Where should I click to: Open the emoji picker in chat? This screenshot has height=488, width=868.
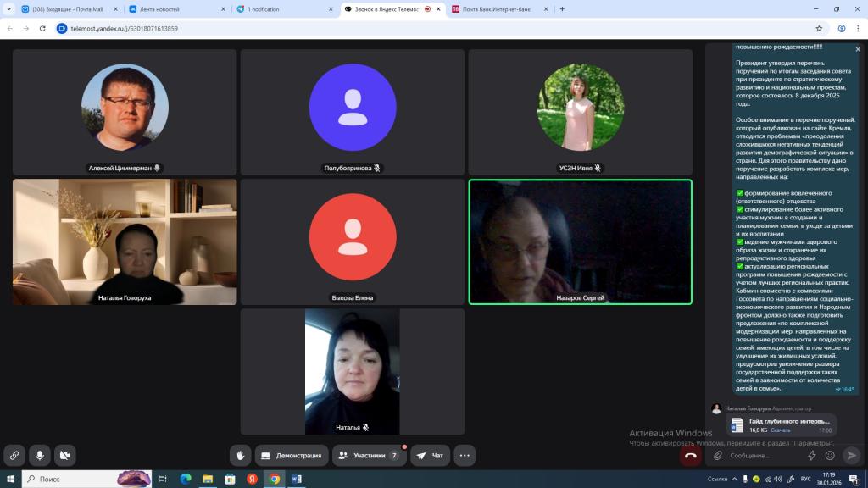(830, 455)
